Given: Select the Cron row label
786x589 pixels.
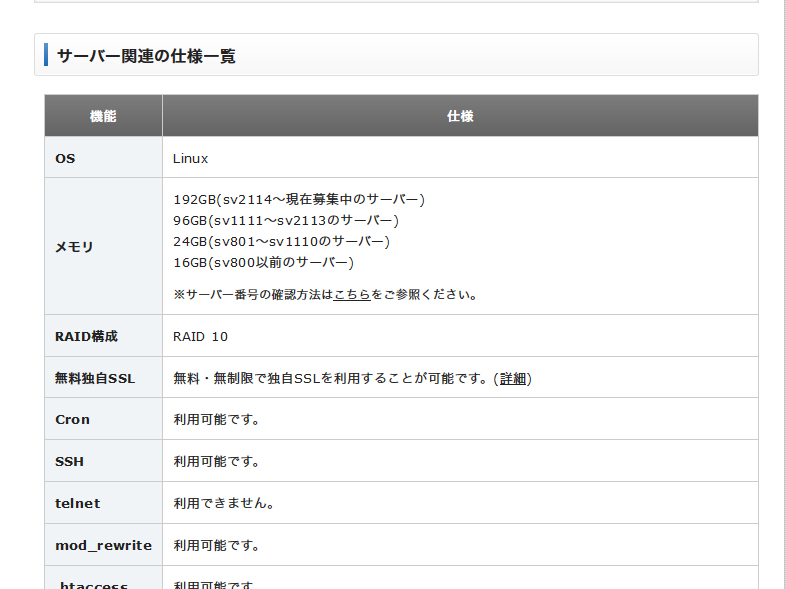Looking at the screenshot, I should [72, 420].
